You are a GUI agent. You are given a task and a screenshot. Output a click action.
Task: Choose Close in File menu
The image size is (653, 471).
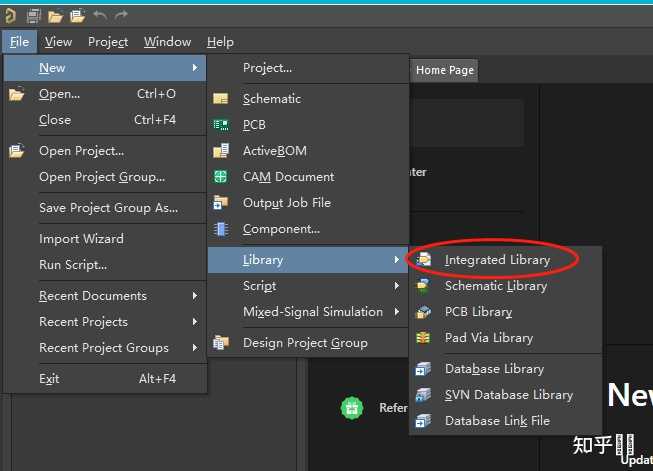105,120
